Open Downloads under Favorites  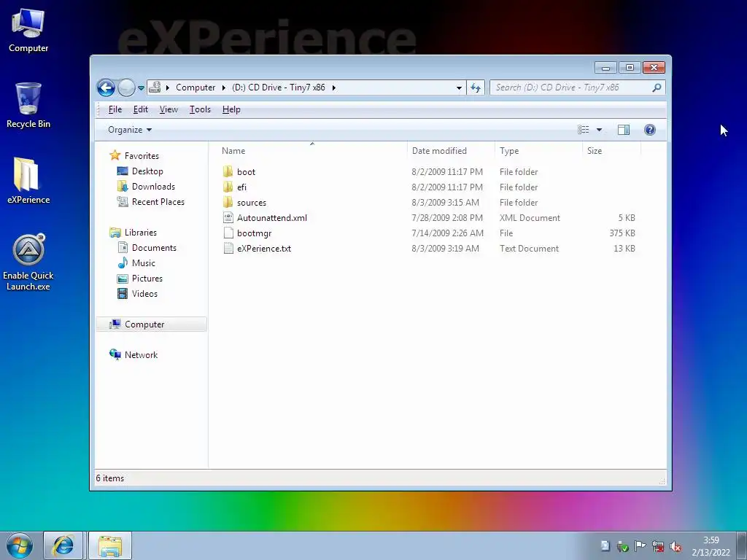153,187
